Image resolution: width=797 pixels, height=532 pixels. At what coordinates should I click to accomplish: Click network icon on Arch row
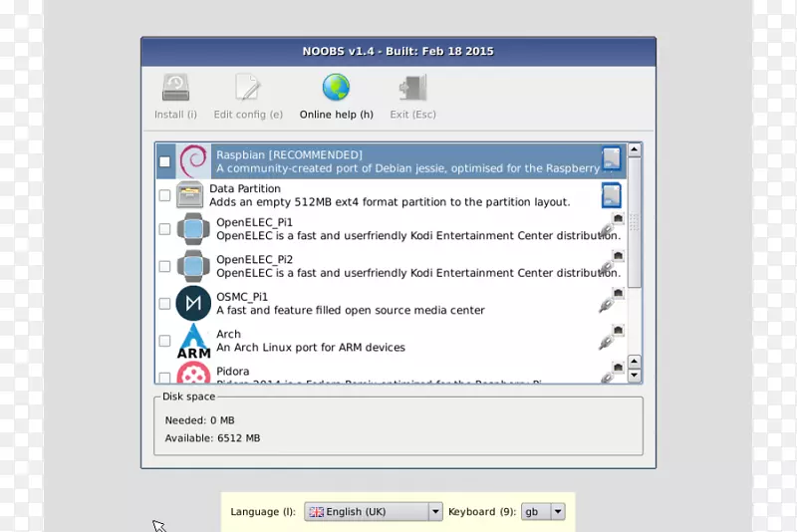coord(612,338)
